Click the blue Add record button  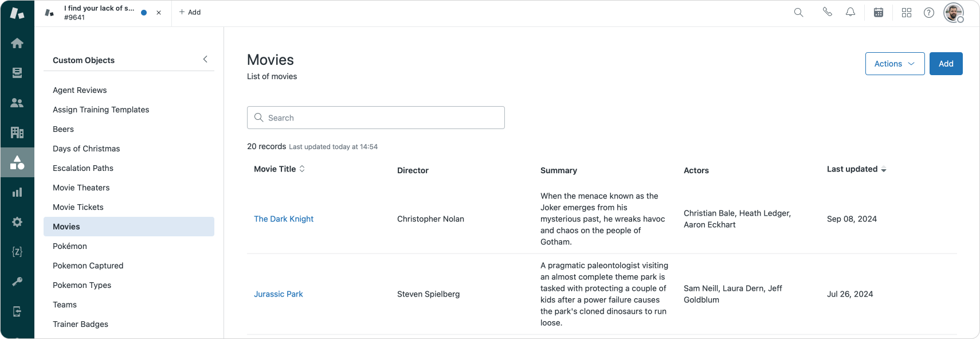[x=946, y=64]
